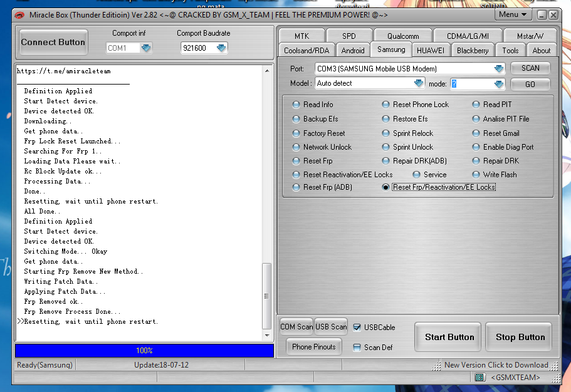Open the Qualcomm tab
The height and width of the screenshot is (392, 571).
403,36
